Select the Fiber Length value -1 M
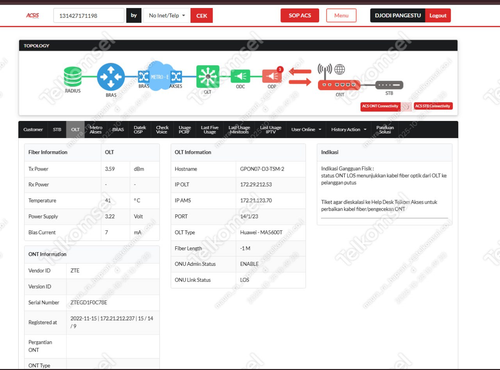500x370 pixels. coord(245,248)
